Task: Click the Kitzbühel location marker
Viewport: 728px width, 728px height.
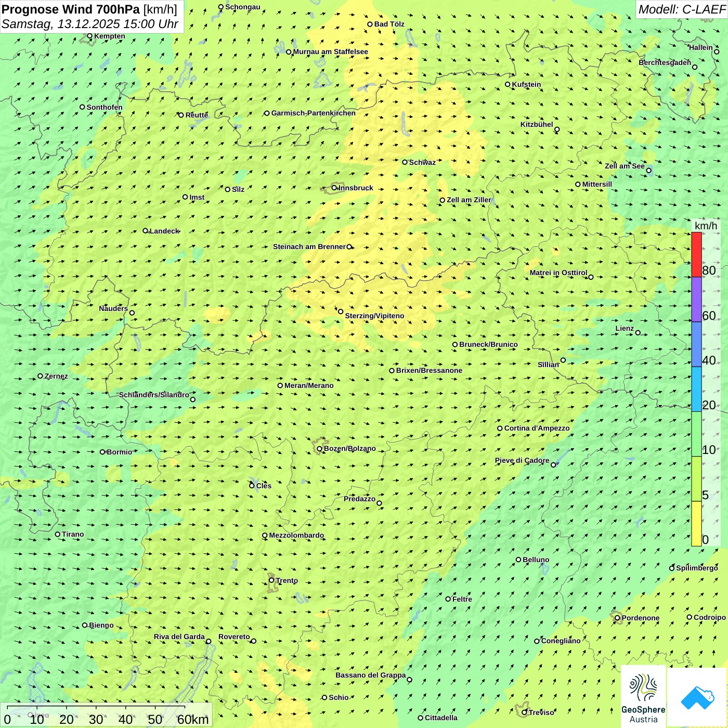Action: 557,129
